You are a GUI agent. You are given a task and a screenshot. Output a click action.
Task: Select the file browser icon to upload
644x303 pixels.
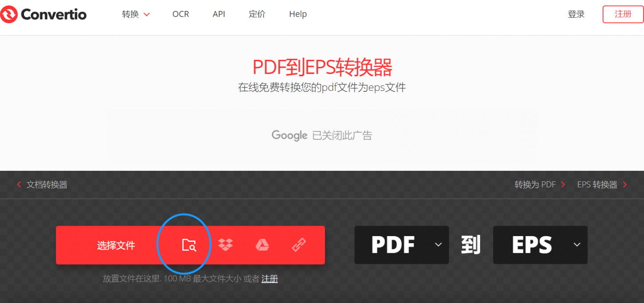pyautogui.click(x=189, y=245)
